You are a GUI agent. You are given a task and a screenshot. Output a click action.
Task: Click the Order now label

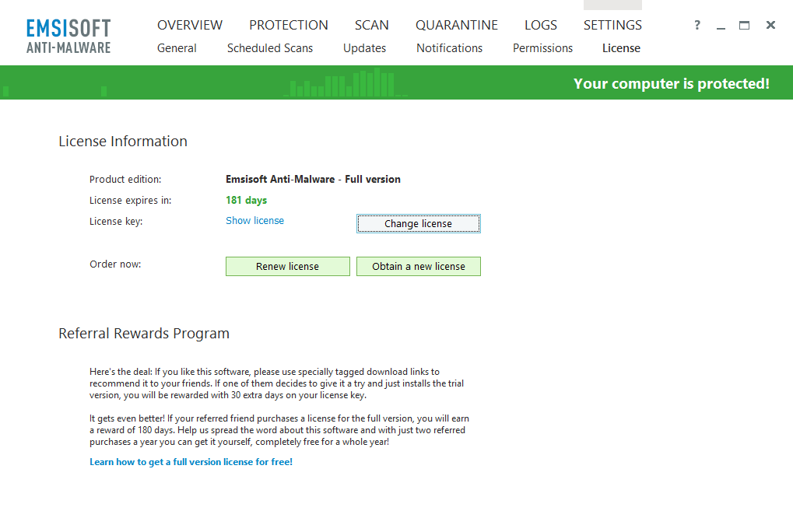click(x=115, y=264)
